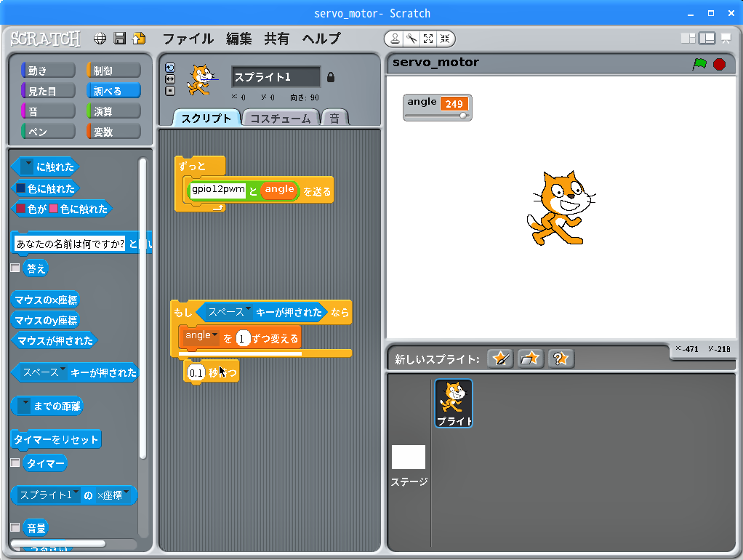Edit the sprite name field スプライト1

tap(276, 77)
